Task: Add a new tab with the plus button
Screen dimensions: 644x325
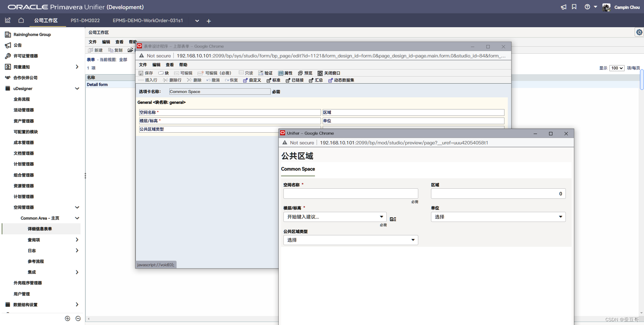Action: [x=209, y=21]
